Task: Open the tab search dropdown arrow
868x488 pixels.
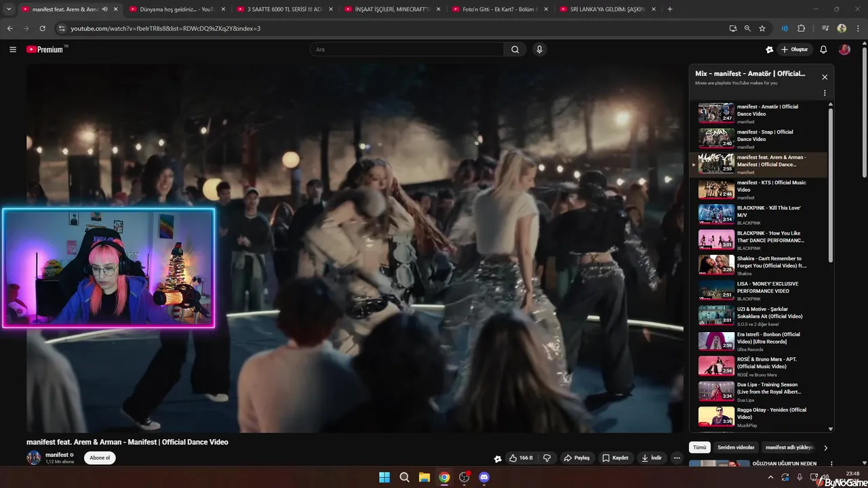Action: tap(9, 9)
